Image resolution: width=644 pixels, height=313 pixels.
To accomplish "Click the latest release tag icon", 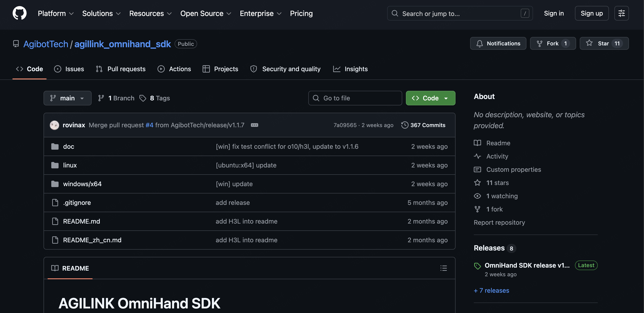I will click(477, 266).
